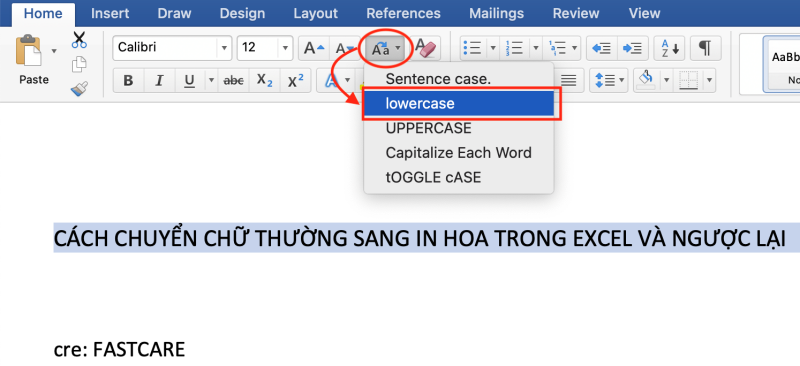Expand the underline style arrow
800x366 pixels.
click(211, 80)
